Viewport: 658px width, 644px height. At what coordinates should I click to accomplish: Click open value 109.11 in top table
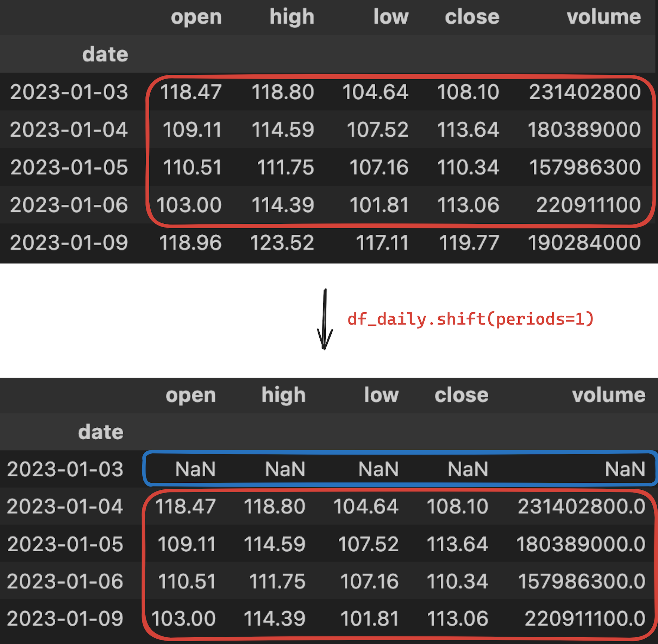[192, 129]
